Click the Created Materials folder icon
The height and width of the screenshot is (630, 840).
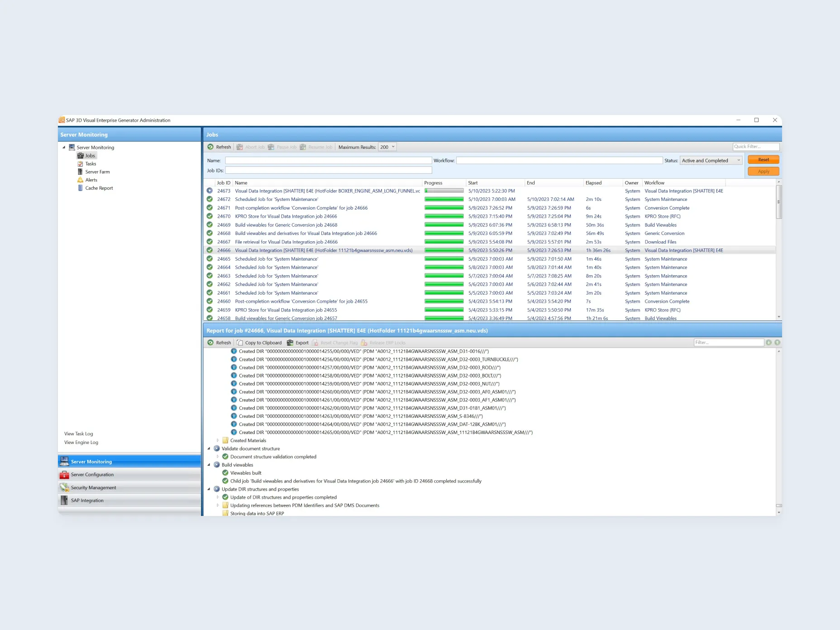click(225, 440)
